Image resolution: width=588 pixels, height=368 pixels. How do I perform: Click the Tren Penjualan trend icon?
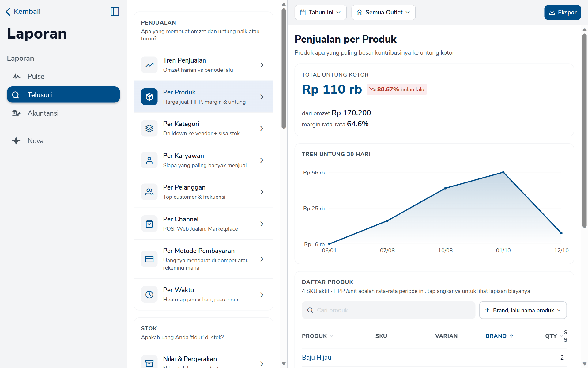tap(149, 65)
